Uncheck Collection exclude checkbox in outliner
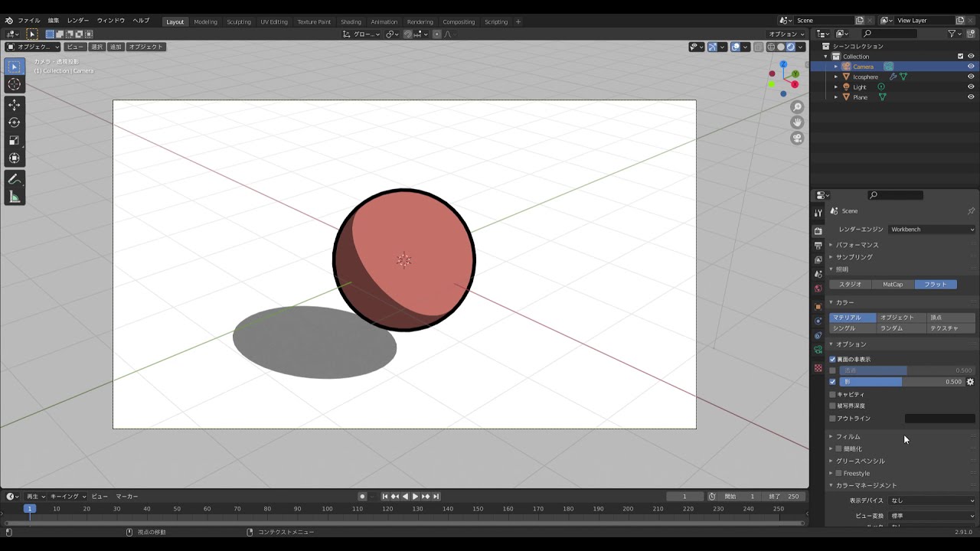Image resolution: width=980 pixels, height=551 pixels. [x=960, y=56]
